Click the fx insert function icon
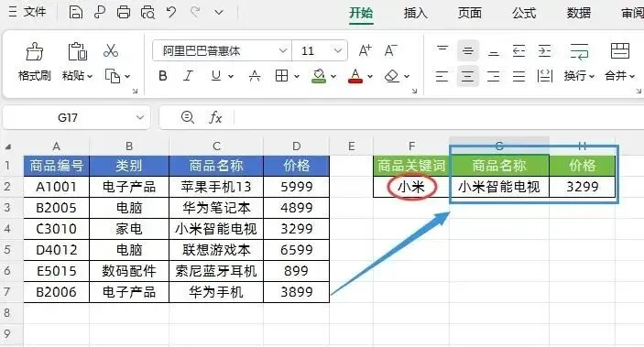This screenshot has height=347, width=644. pyautogui.click(x=215, y=118)
